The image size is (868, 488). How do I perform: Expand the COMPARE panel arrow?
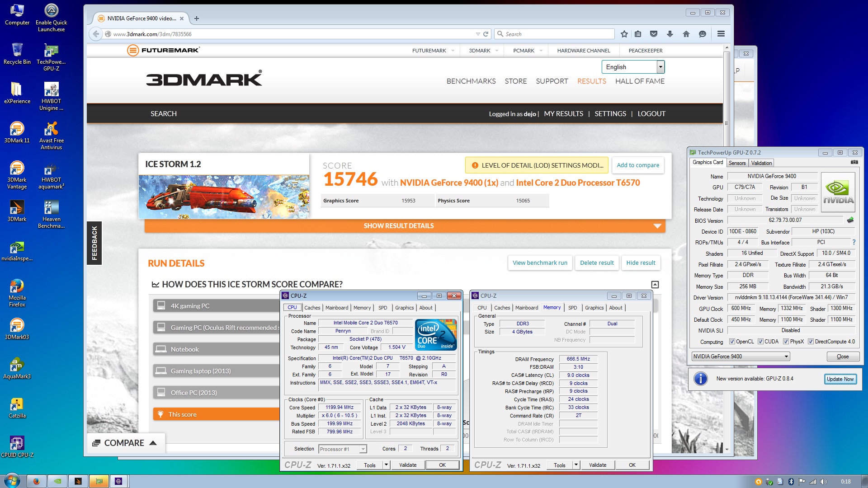(x=153, y=443)
